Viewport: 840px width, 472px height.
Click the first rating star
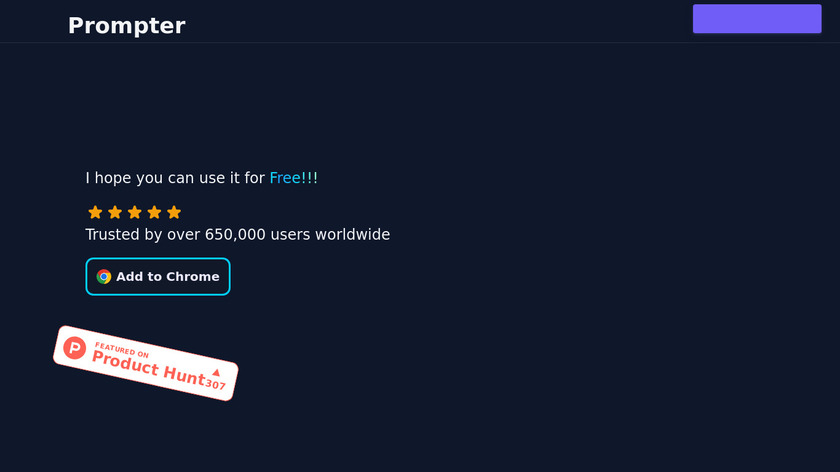coord(95,212)
